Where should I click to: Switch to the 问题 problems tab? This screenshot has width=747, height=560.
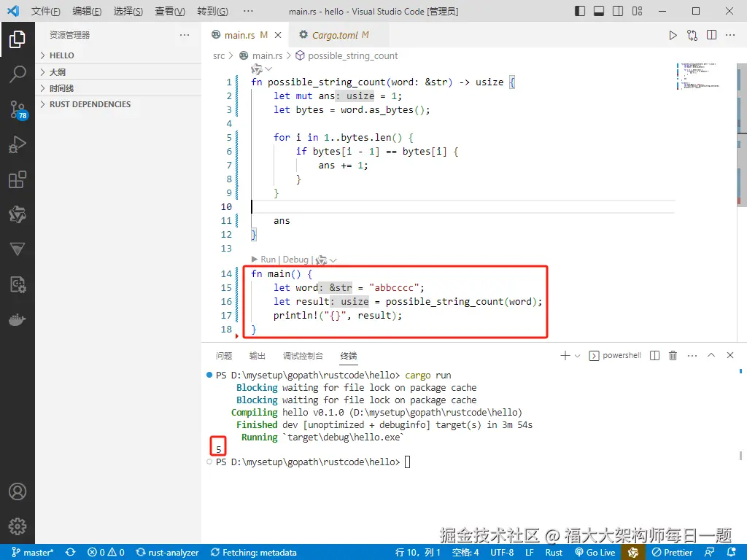click(223, 356)
